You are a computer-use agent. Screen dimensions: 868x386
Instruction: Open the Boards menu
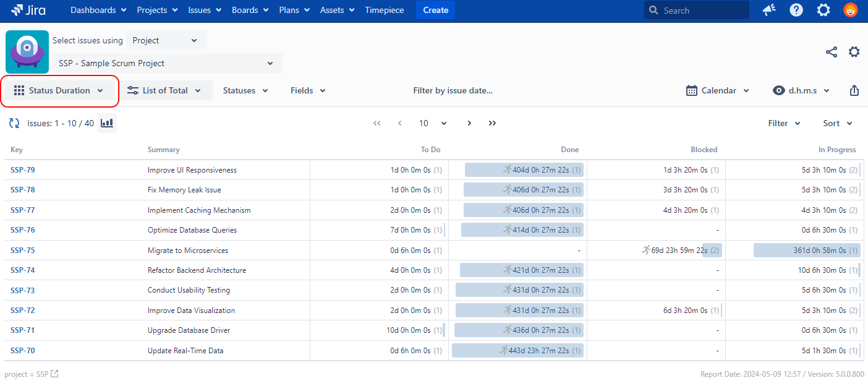(250, 11)
